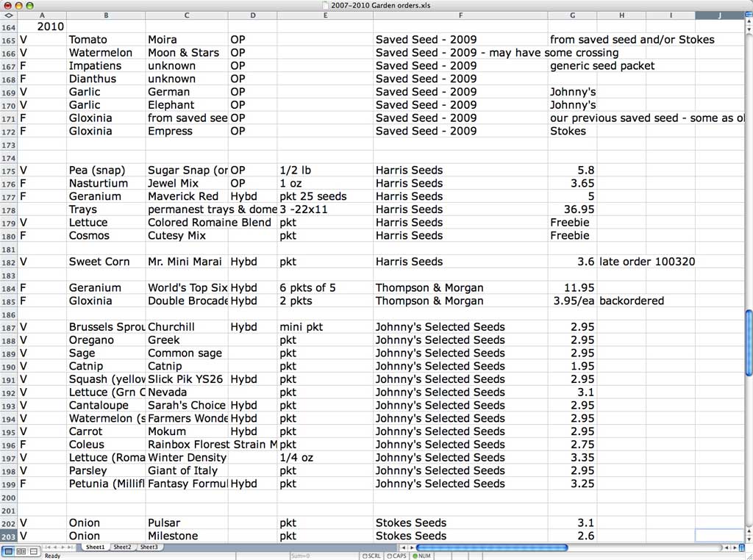Toggle the SCRL status indicator
Viewport: 753px width, 560px height.
click(369, 556)
